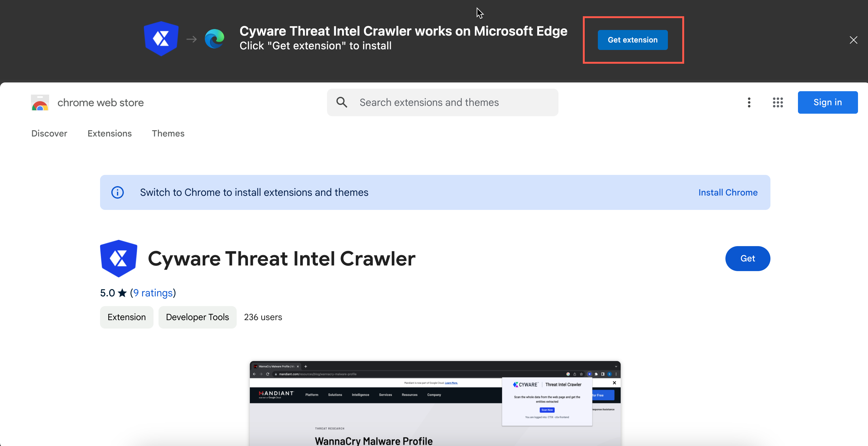
Task: Select the Extensions tab in navigation
Action: point(109,133)
